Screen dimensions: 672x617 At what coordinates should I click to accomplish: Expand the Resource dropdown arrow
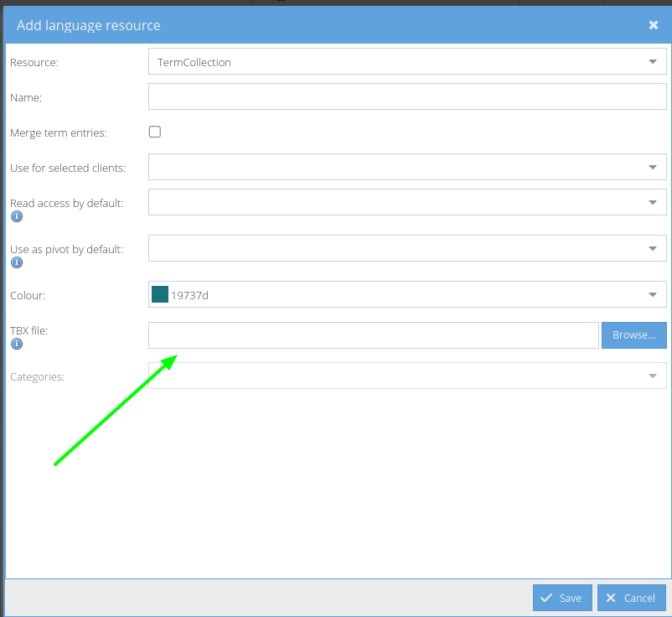pyautogui.click(x=653, y=62)
